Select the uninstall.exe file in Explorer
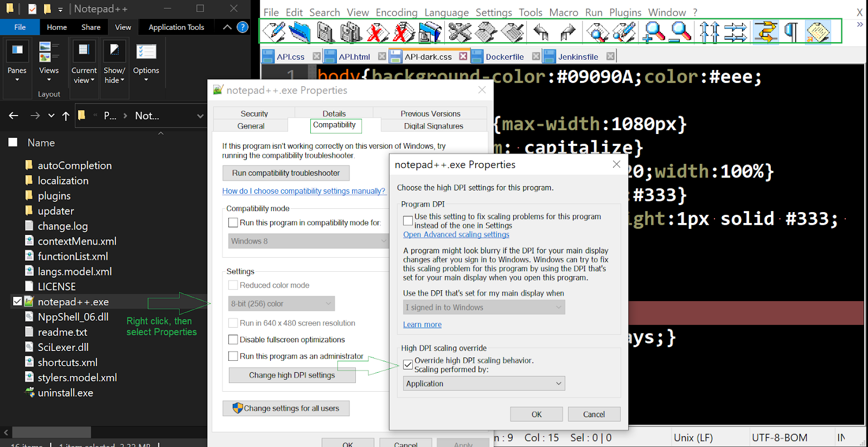This screenshot has height=447, width=868. click(x=65, y=393)
